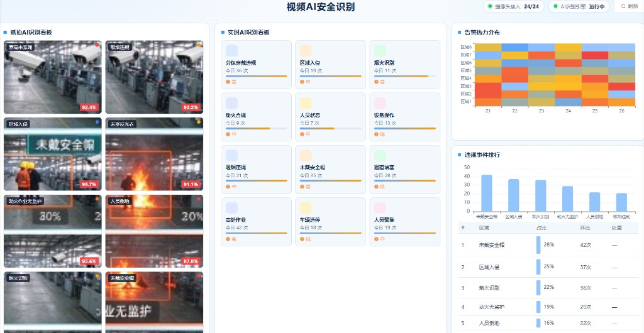
Task: Click the 91.1% confidence badge
Action: coord(191,185)
